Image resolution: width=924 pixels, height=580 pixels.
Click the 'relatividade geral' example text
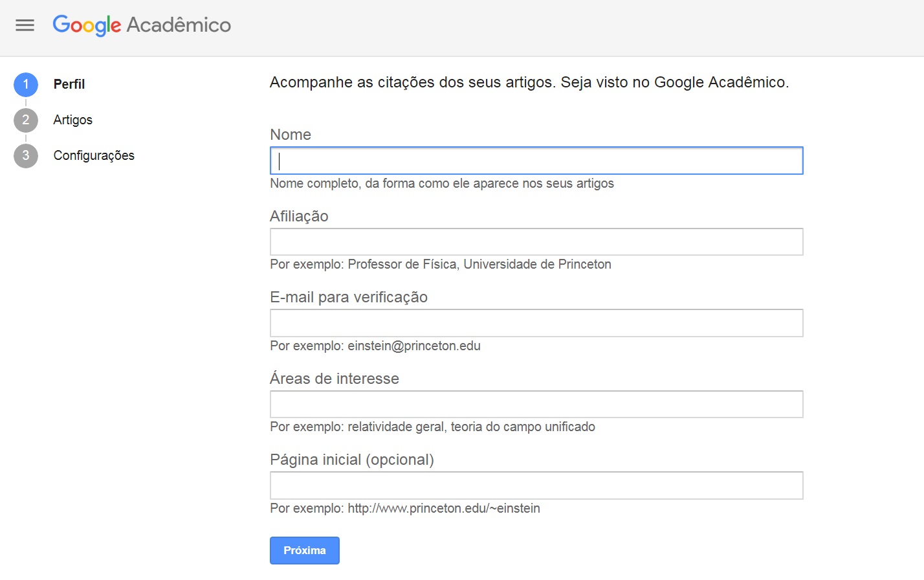tap(432, 427)
